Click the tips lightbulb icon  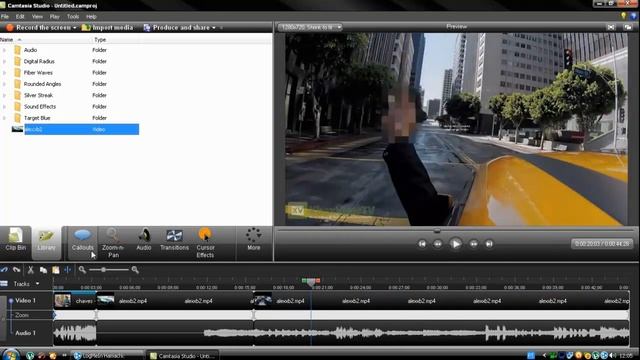tap(623, 16)
